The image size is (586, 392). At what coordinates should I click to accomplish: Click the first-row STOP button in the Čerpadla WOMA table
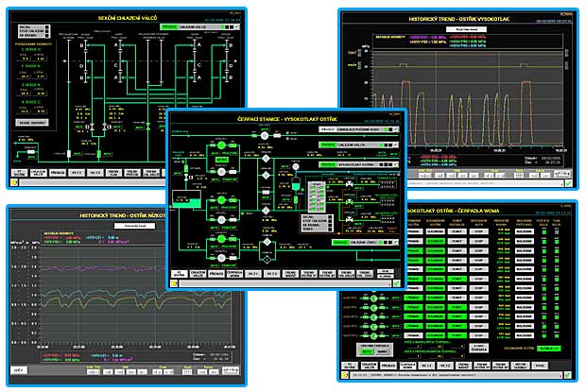point(479,230)
